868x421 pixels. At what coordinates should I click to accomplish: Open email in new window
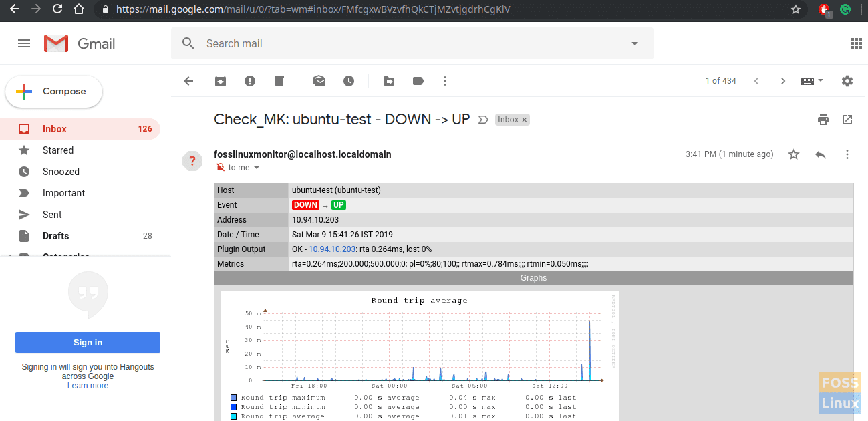click(847, 120)
